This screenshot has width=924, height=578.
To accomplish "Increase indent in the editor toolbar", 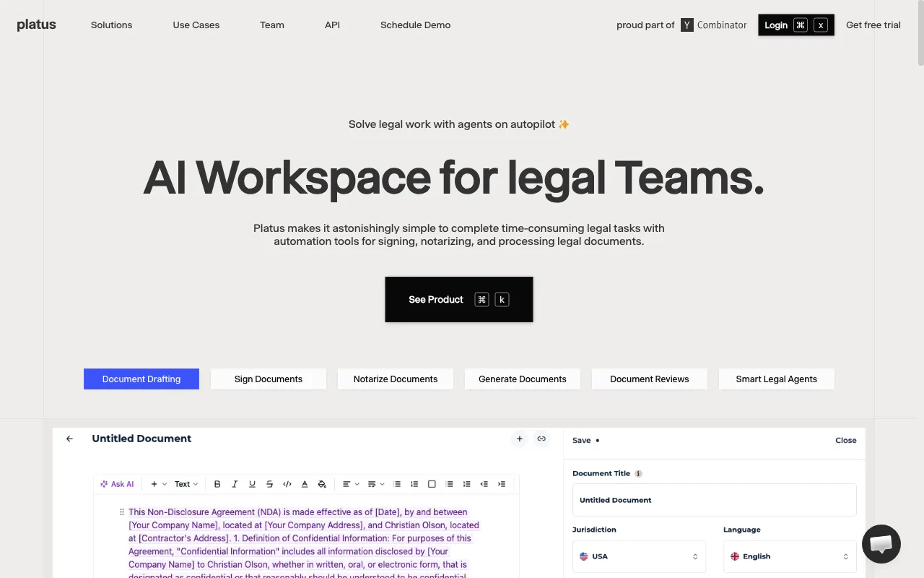I will [502, 484].
